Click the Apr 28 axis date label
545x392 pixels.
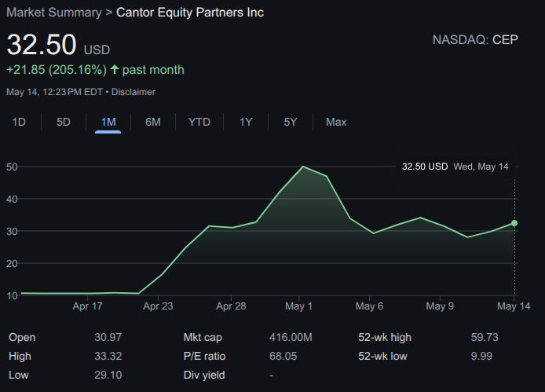(x=231, y=306)
